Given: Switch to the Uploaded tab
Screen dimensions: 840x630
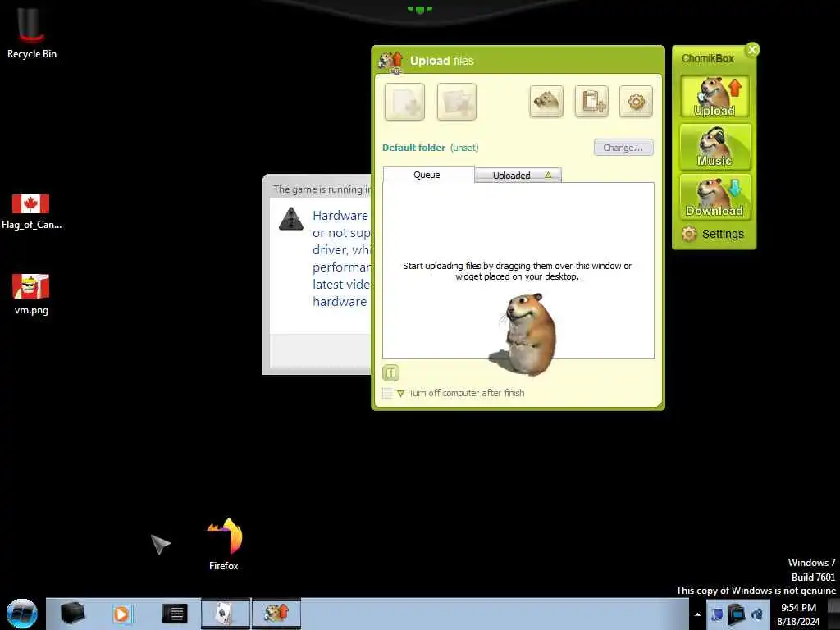Looking at the screenshot, I should tap(518, 176).
